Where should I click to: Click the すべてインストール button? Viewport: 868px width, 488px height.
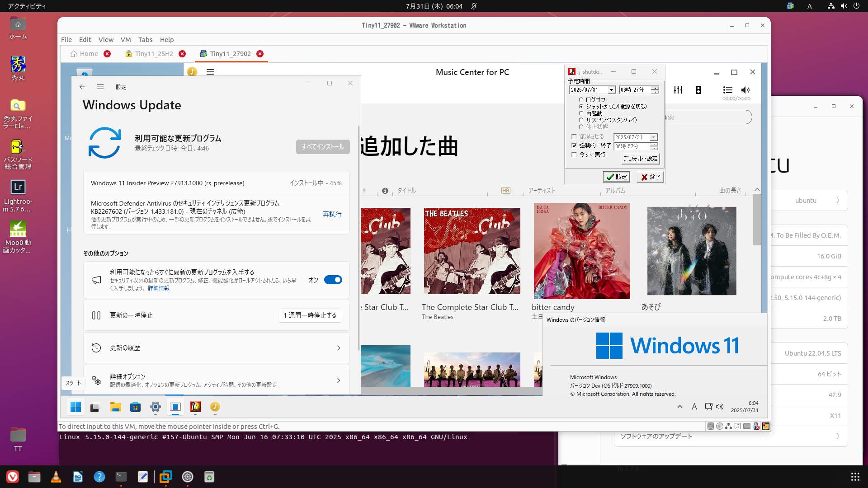pos(323,147)
